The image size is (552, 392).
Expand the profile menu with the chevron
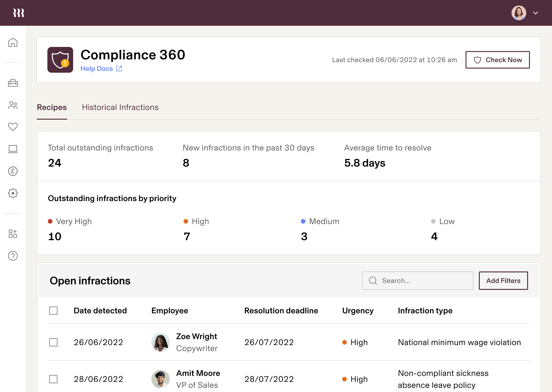pyautogui.click(x=536, y=13)
